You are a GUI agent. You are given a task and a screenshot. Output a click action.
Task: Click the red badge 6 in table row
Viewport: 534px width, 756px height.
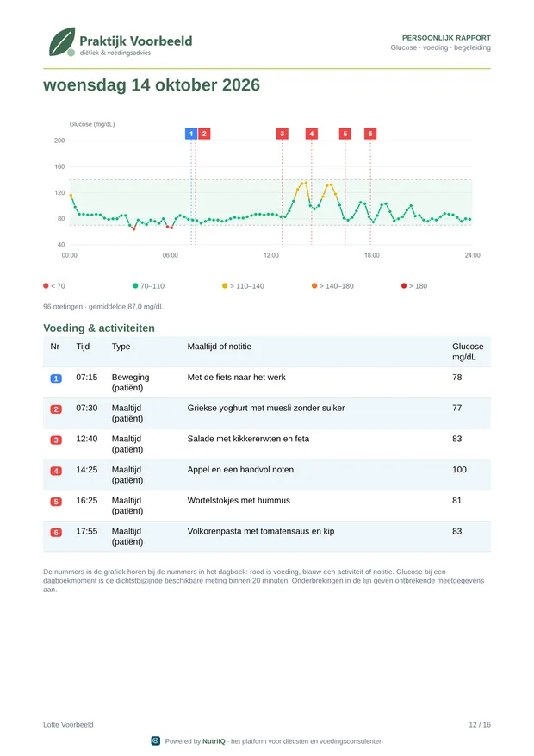pos(56,533)
